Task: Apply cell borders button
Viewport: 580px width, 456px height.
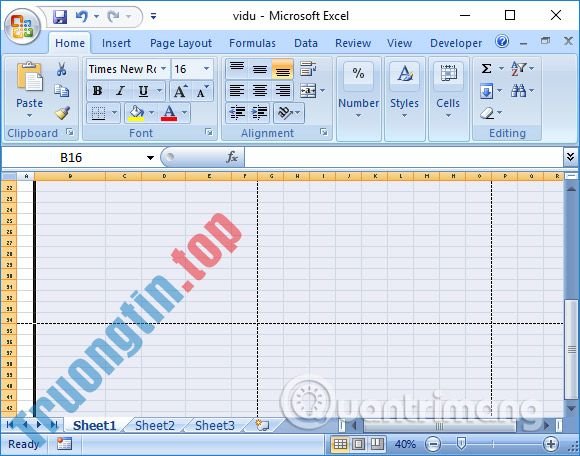Action: click(98, 113)
